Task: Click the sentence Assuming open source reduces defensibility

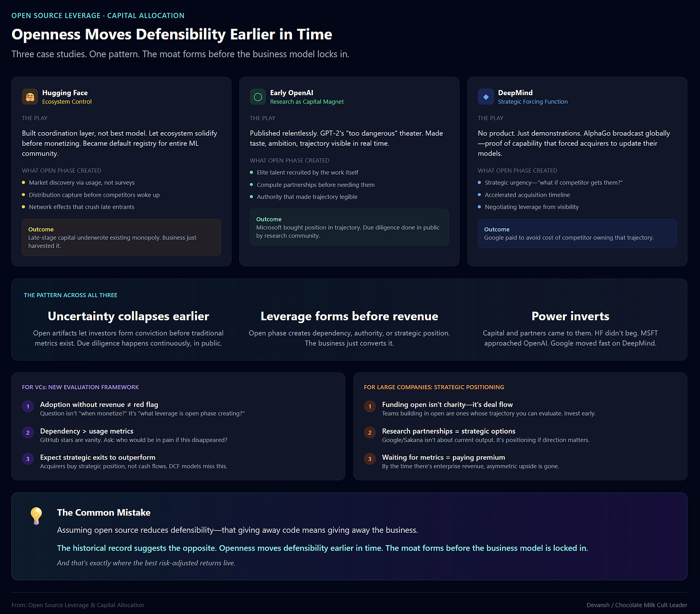Action: tap(237, 530)
